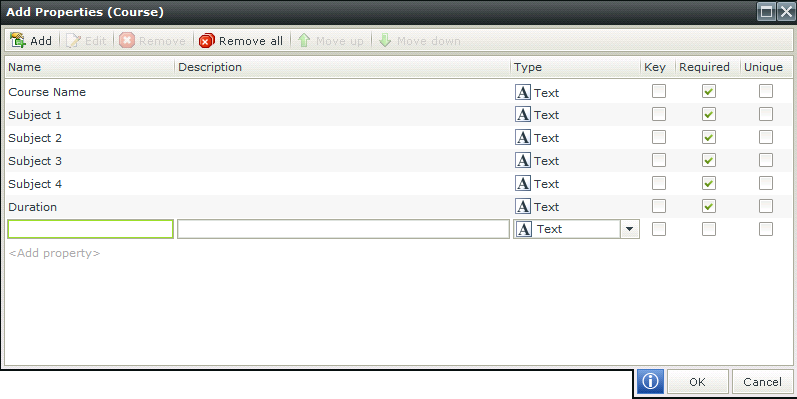Check Key for Duration row

pos(659,206)
